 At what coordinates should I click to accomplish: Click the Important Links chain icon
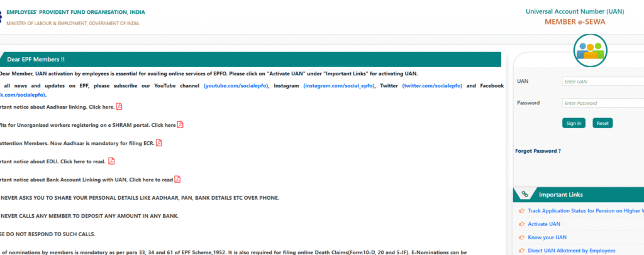pyautogui.click(x=525, y=195)
